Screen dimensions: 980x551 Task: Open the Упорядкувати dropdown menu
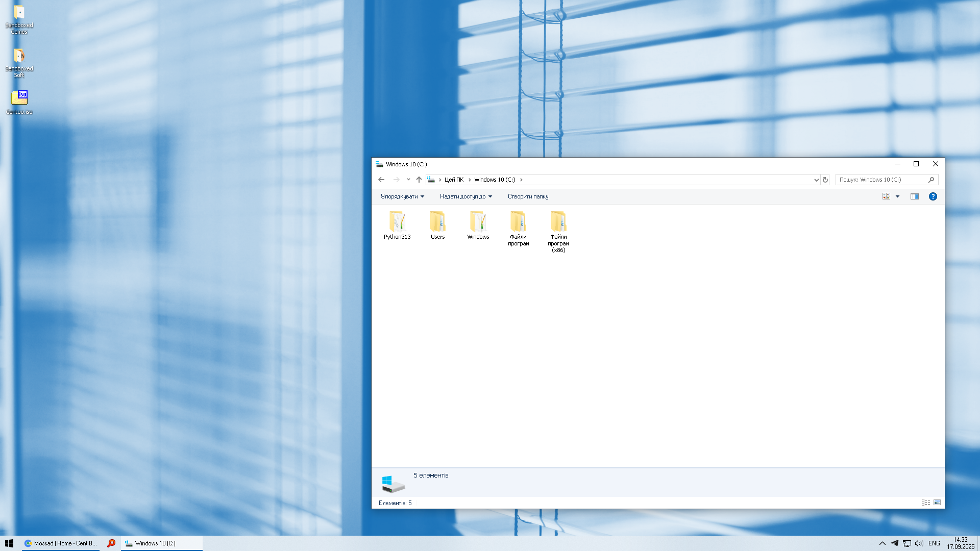tap(402, 196)
